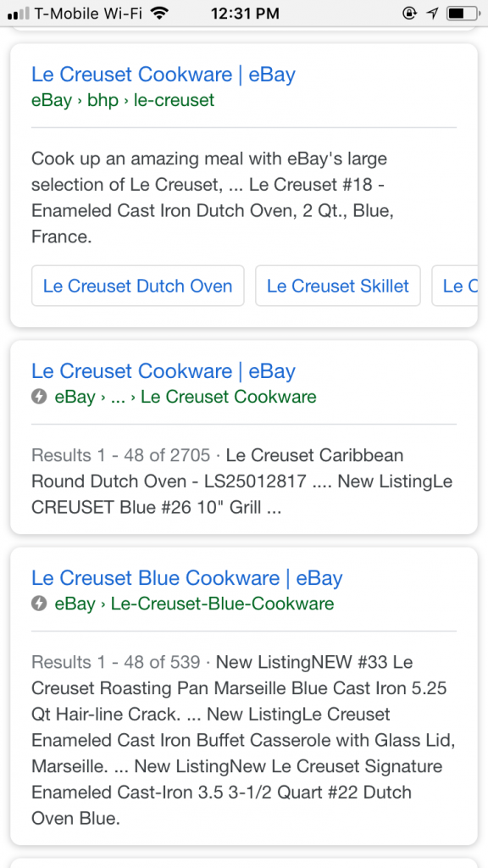Open the second Le Creuset Cookware eBay result

coord(163,371)
